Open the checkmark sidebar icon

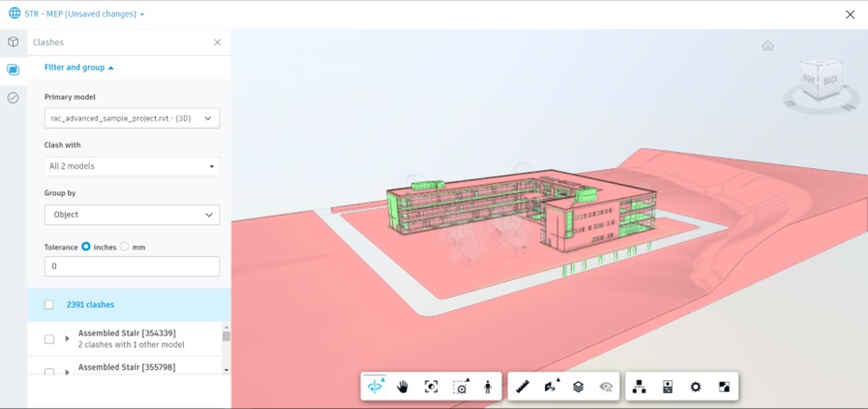coord(13,98)
